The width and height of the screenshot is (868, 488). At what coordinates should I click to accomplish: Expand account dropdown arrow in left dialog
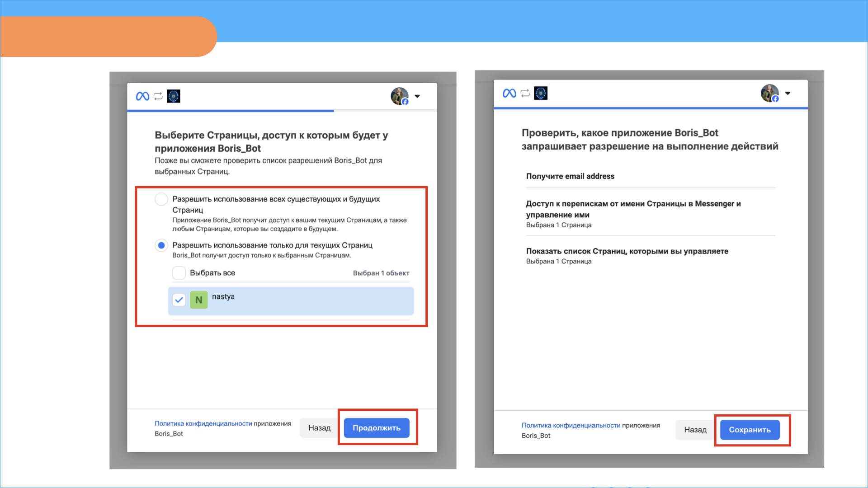(417, 96)
